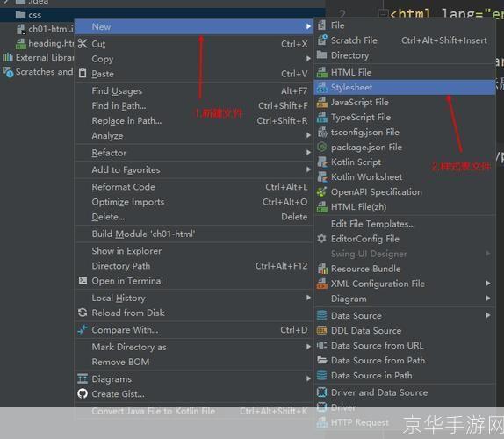Click the Open in Terminal icon

[83, 281]
